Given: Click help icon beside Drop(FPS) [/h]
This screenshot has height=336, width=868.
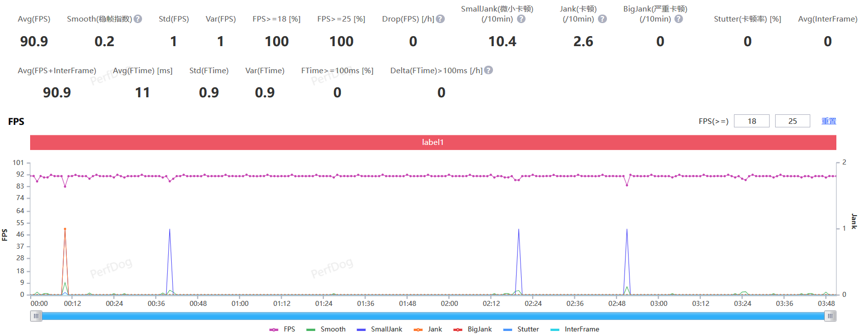Looking at the screenshot, I should [440, 19].
